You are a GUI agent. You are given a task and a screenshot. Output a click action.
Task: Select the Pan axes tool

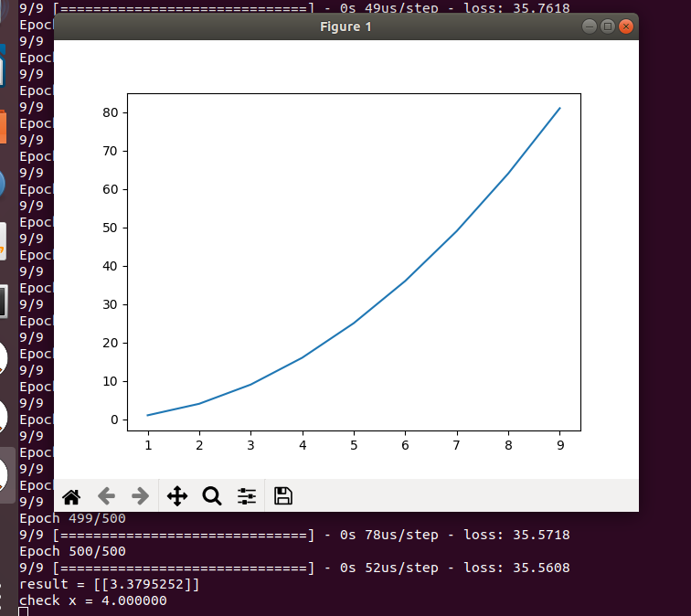coord(177,496)
